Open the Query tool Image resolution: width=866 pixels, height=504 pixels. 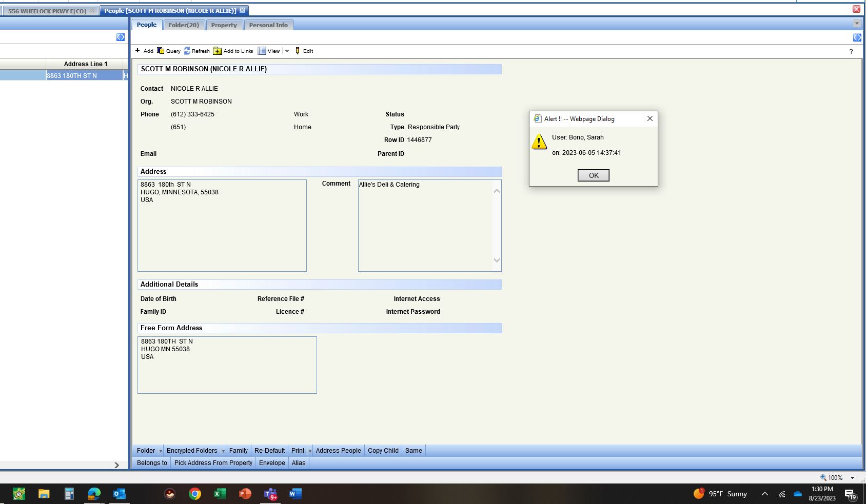point(161,51)
